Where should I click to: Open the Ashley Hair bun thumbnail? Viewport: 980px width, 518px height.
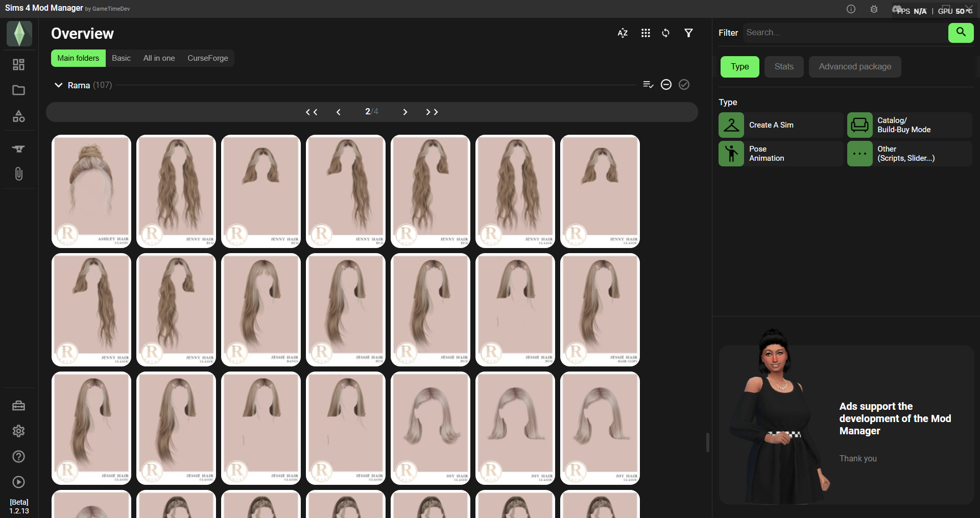click(91, 191)
